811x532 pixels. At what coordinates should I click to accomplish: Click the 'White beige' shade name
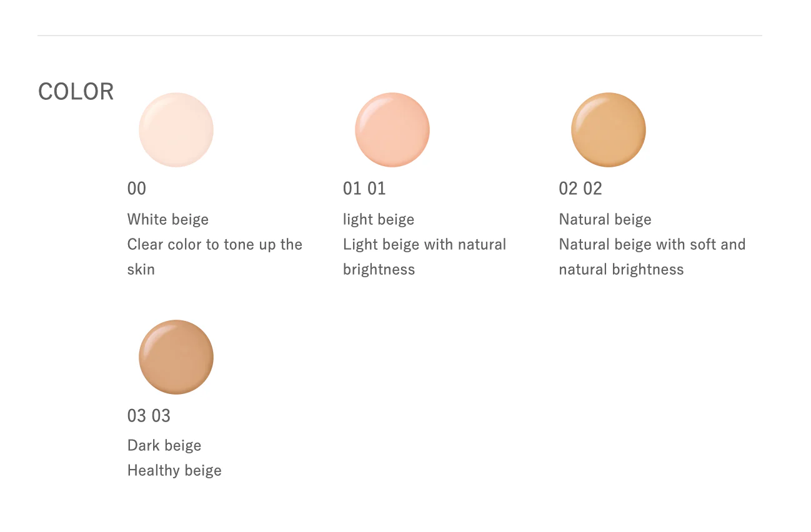coord(168,220)
